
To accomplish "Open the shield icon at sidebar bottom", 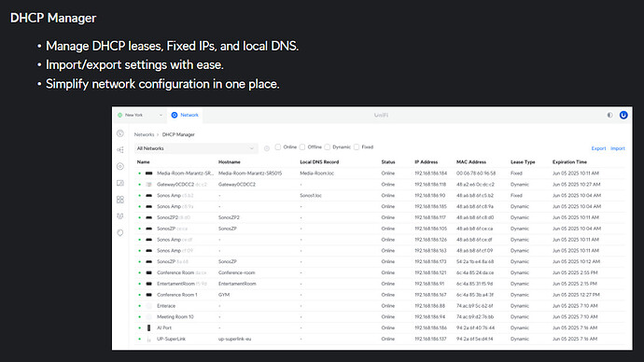I will (x=119, y=232).
